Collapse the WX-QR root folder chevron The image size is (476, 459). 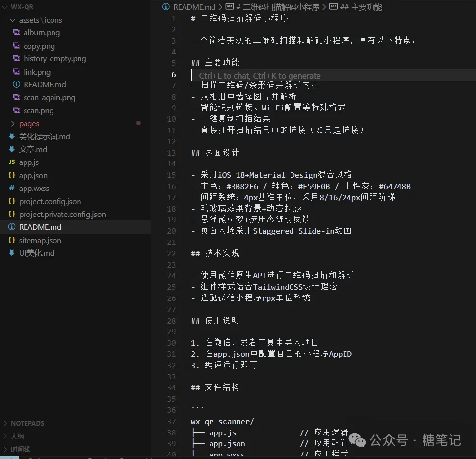5,7
